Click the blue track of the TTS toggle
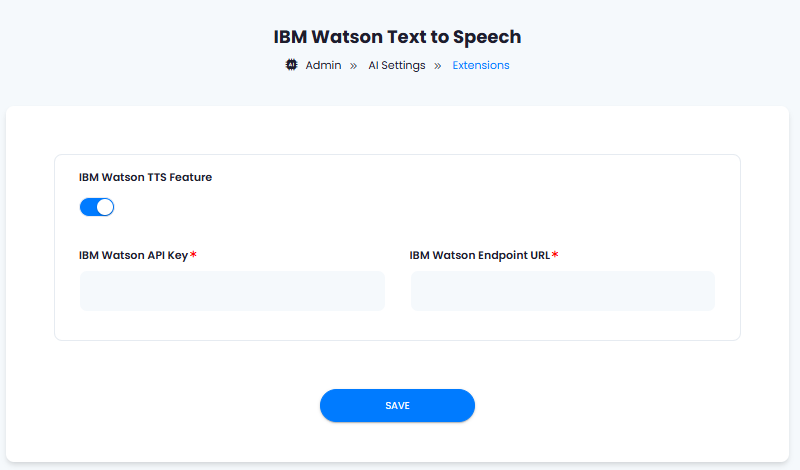Viewport: 800px width, 470px height. [x=88, y=207]
